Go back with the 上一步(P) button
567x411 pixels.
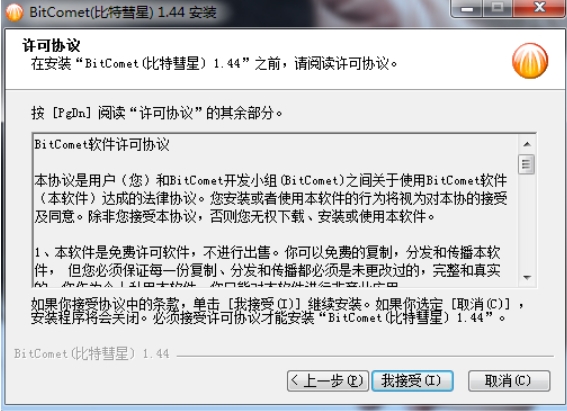[328, 381]
